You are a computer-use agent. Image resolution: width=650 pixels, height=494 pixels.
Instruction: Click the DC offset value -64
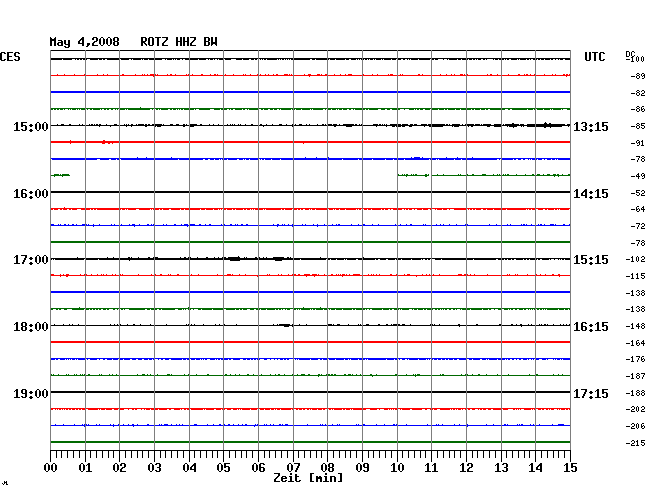[638, 209]
